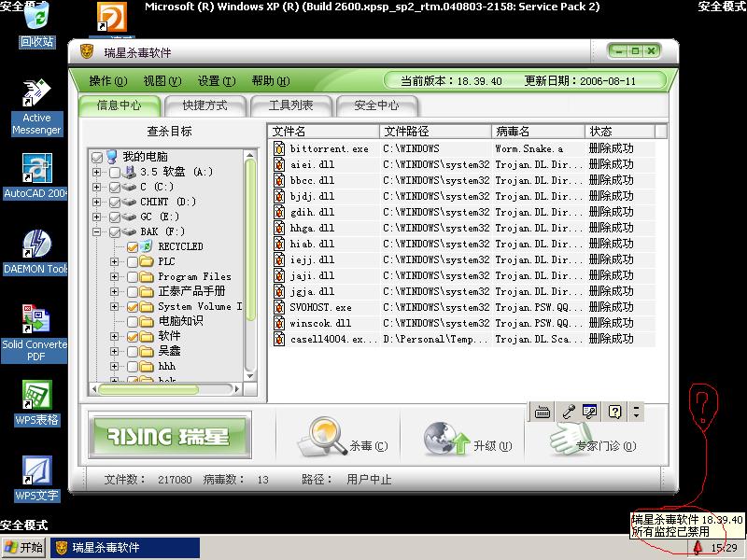Uncheck the 软件 folder checkbox
This screenshot has width=747, height=560.
coord(133,337)
